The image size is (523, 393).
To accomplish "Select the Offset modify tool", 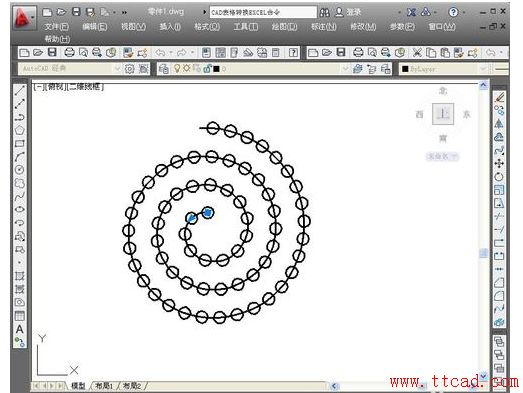I will tap(499, 137).
